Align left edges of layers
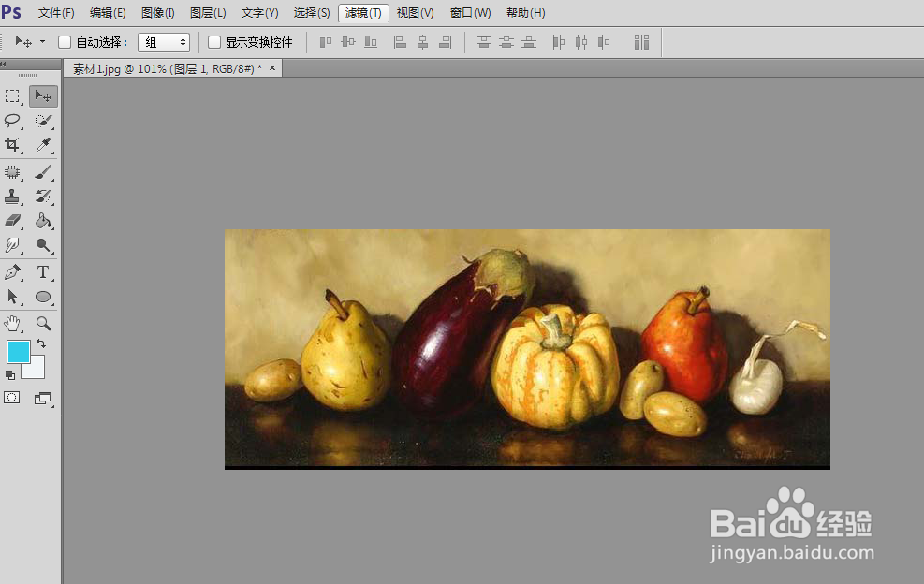The height and width of the screenshot is (584, 924). coord(400,42)
